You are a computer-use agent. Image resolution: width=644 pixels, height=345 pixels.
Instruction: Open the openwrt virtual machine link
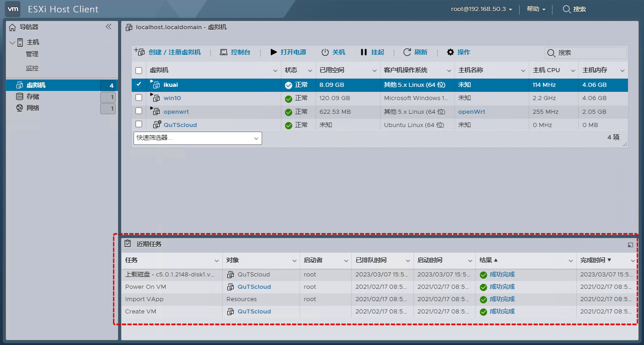pyautogui.click(x=176, y=112)
